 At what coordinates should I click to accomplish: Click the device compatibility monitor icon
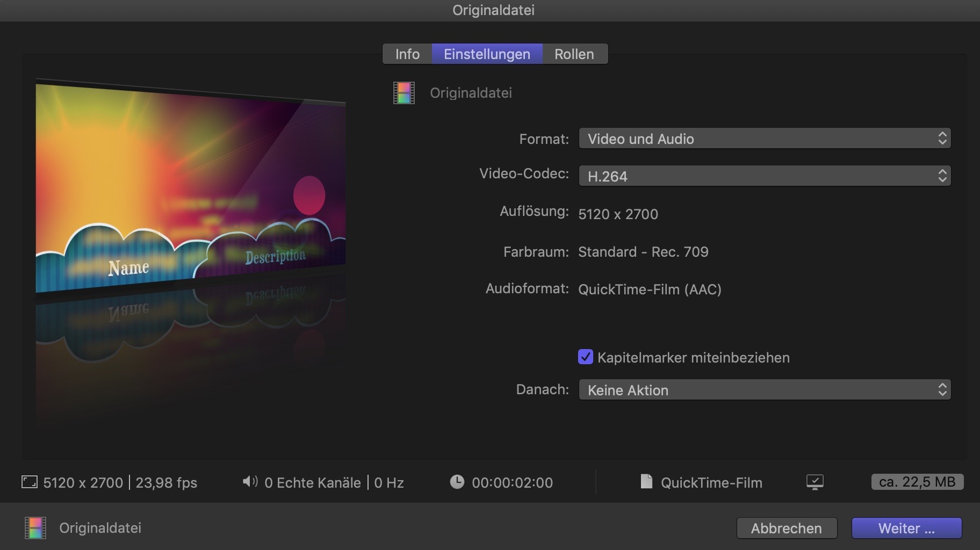pos(815,482)
